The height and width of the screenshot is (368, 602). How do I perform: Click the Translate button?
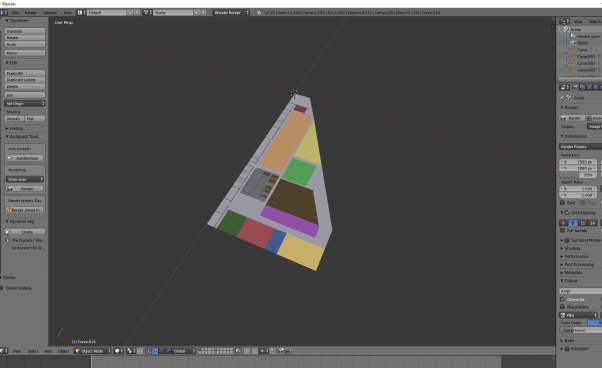tap(25, 31)
